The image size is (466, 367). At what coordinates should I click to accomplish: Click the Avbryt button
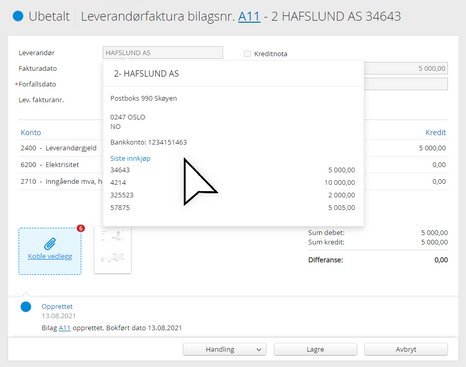[x=406, y=349]
